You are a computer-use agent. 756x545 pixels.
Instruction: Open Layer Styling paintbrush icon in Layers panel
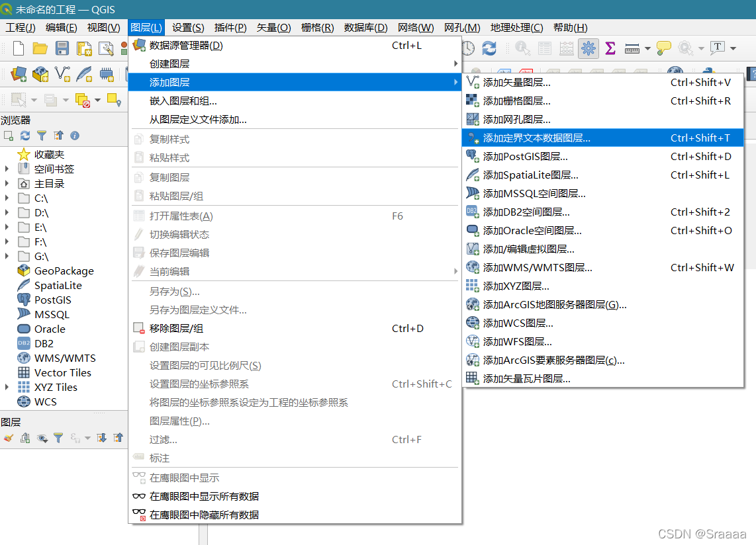pos(8,438)
